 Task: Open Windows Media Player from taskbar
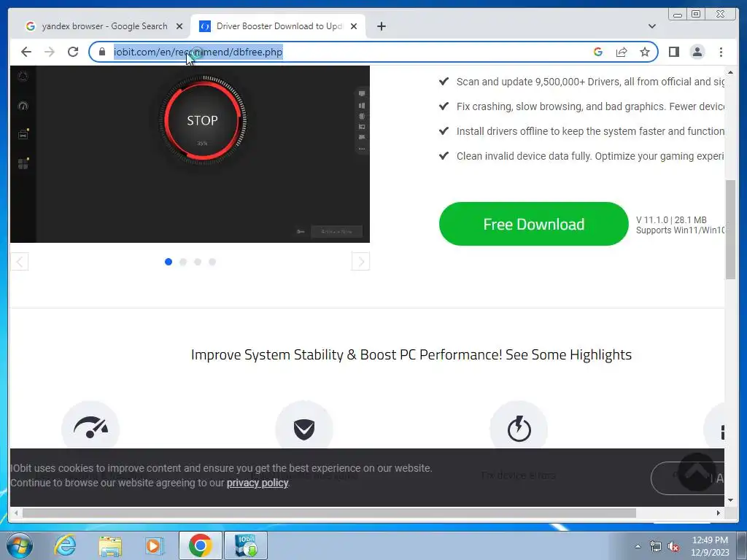[154, 545]
